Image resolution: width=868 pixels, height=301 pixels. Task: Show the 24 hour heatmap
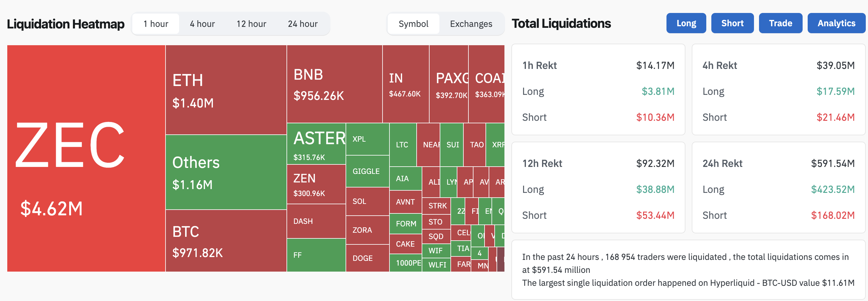click(x=303, y=24)
